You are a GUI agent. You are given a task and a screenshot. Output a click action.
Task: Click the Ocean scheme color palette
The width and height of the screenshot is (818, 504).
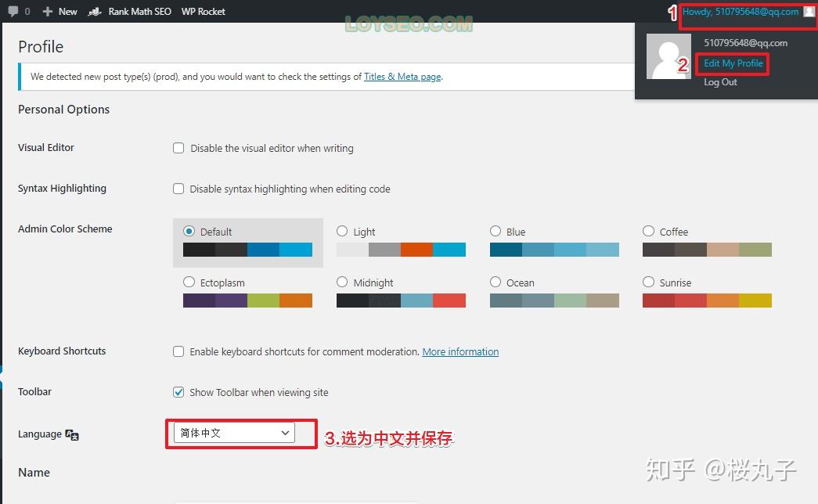click(554, 301)
